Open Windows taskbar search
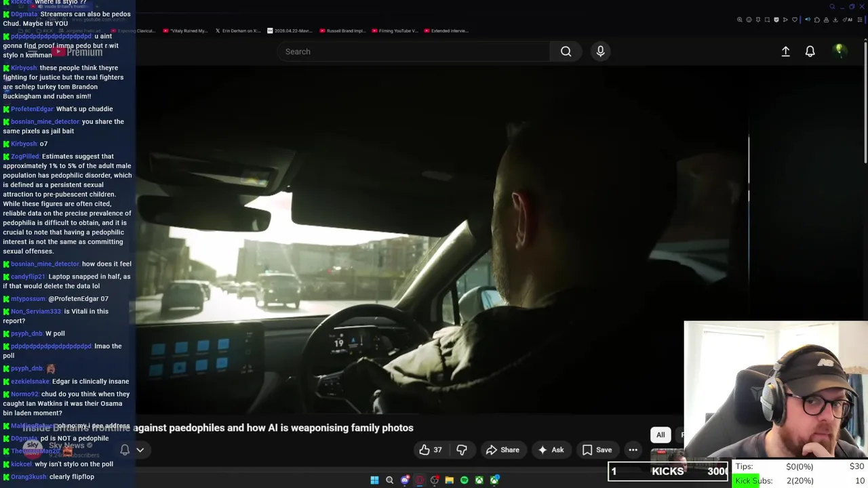 389,480
